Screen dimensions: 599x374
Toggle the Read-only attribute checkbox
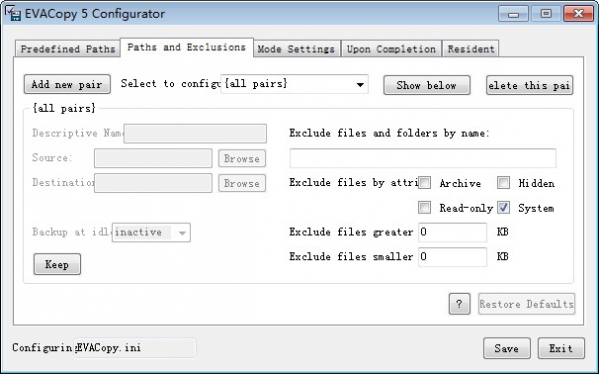pos(424,207)
